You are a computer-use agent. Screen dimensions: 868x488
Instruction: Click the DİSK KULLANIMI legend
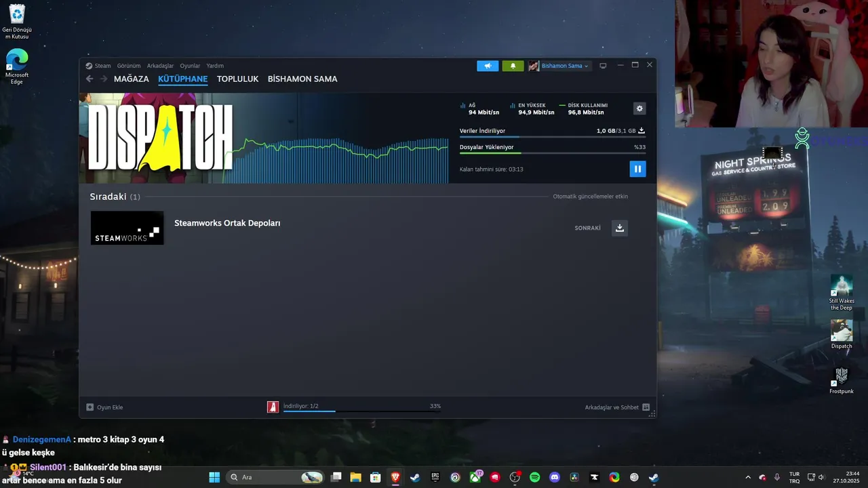583,106
